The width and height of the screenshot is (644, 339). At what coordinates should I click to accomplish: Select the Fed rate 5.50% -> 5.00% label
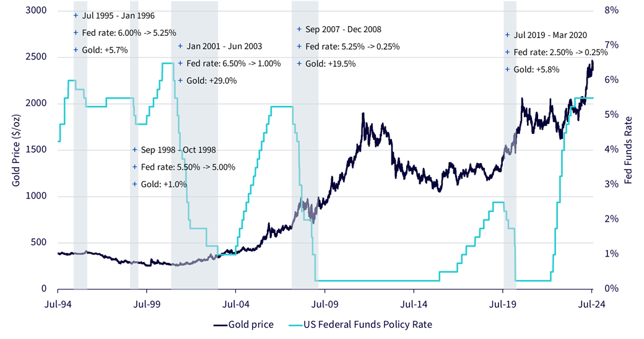[x=188, y=167]
